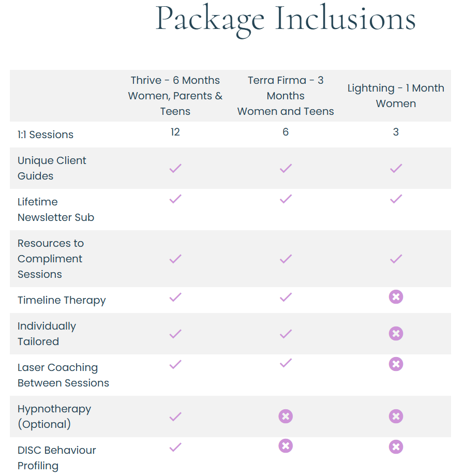Click Terra Firma X icon for Hypnotherapy
464x476 pixels.
click(x=286, y=416)
